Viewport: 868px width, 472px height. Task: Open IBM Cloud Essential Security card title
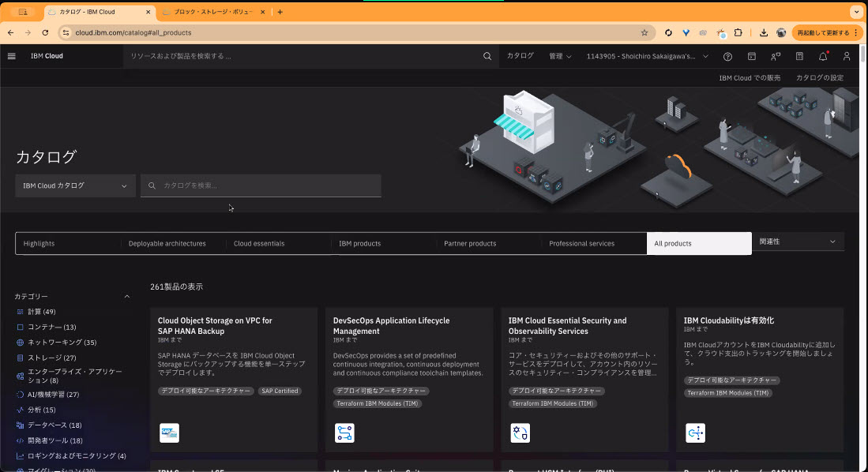(x=567, y=326)
